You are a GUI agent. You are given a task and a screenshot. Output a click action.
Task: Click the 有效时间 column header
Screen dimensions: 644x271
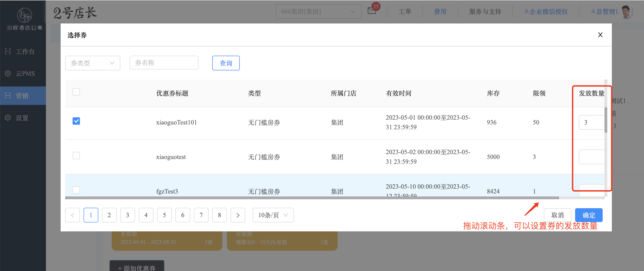398,93
